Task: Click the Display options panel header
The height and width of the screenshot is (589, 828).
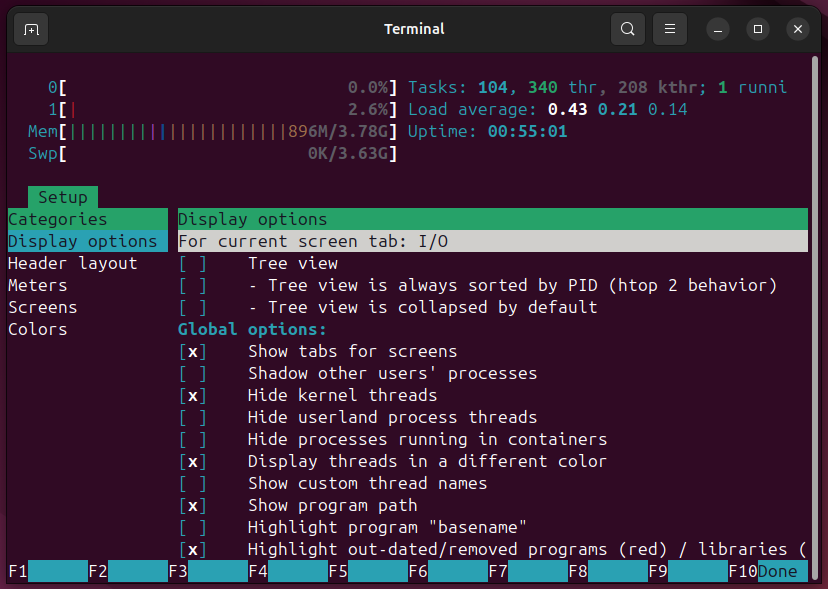Action: 493,219
